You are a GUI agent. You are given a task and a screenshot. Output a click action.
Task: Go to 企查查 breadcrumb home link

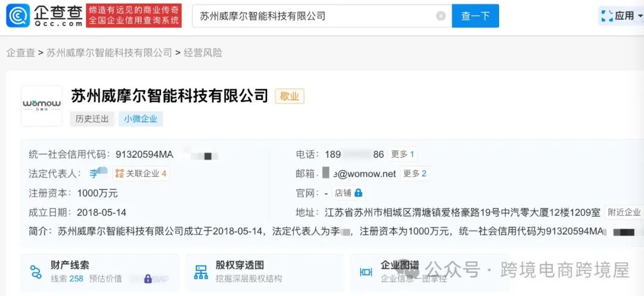(20, 52)
